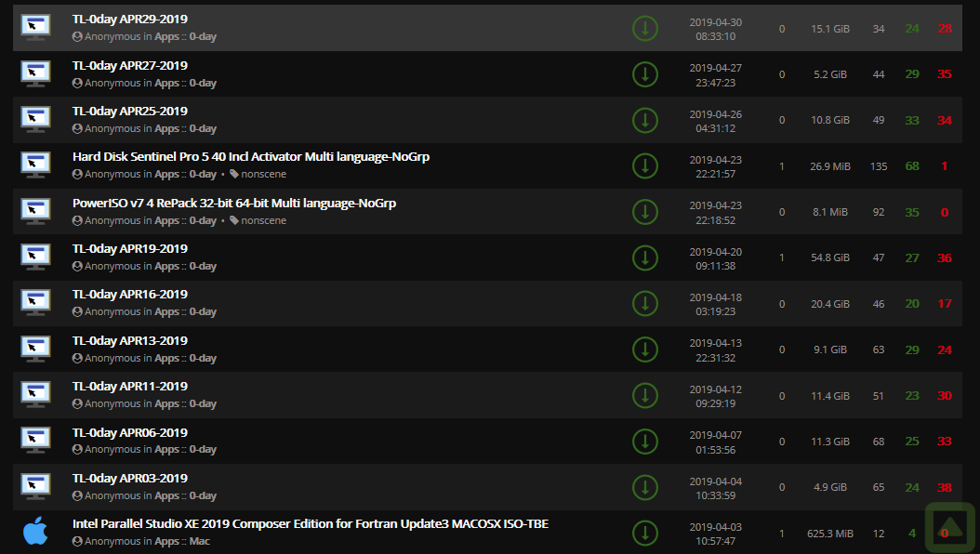
Task: Click the date 2019-04-07 01:53:56
Action: pos(716,442)
